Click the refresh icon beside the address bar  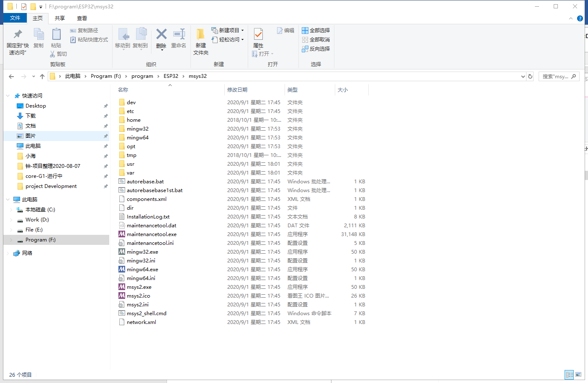click(x=530, y=76)
